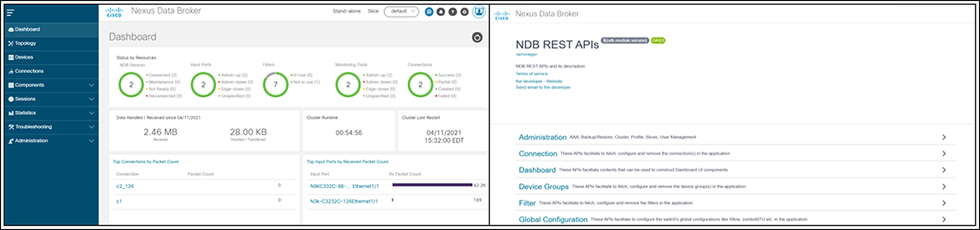The width and height of the screenshot is (980, 230).
Task: Click the Input Ports donut chart
Action: 204,85
